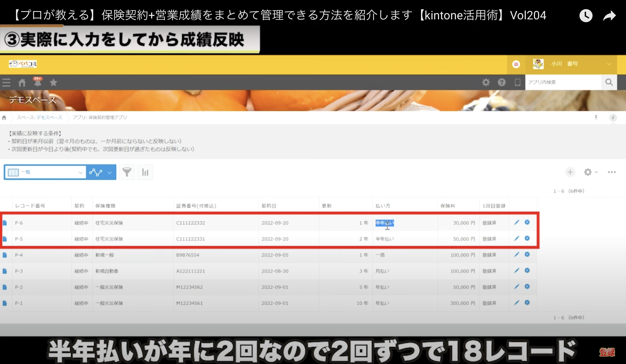This screenshot has width=626, height=364.
Task: Click YouTube watch later clock icon
Action: (x=586, y=16)
